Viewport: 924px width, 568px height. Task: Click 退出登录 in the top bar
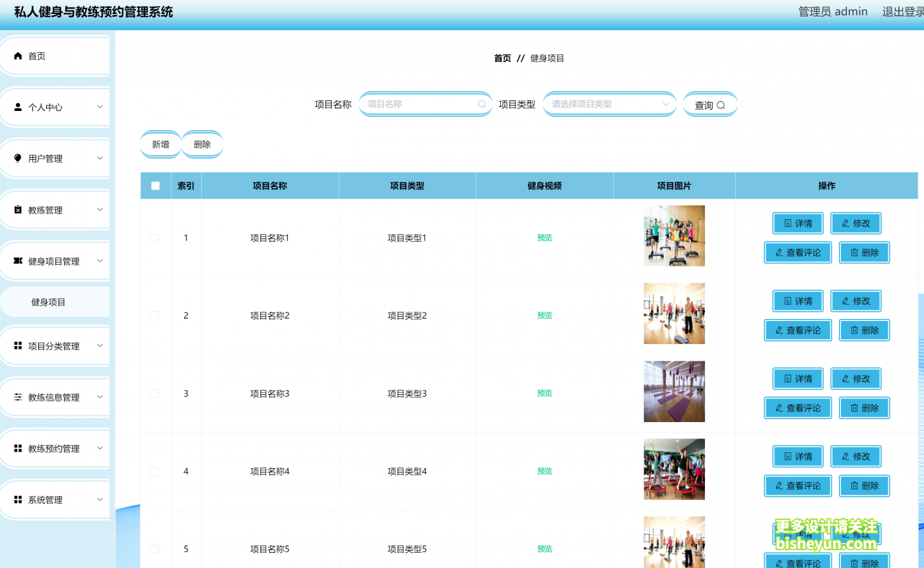(904, 11)
